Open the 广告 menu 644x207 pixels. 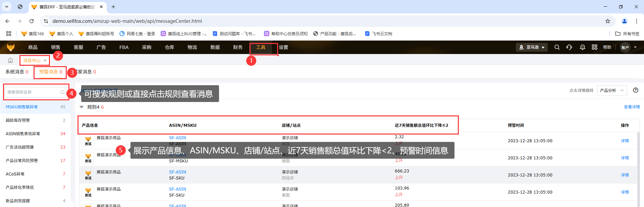101,47
